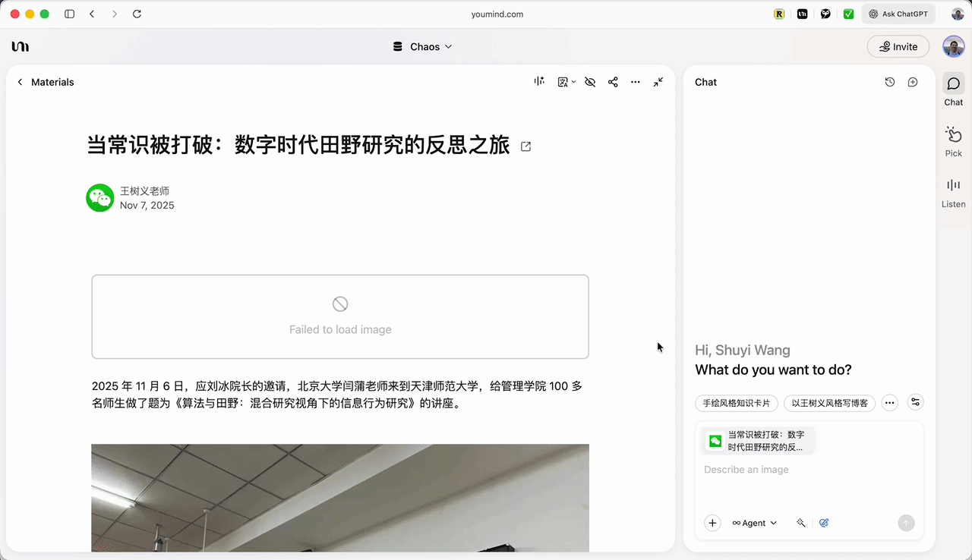
Task: Click the magic wand icon in chat input
Action: click(800, 523)
